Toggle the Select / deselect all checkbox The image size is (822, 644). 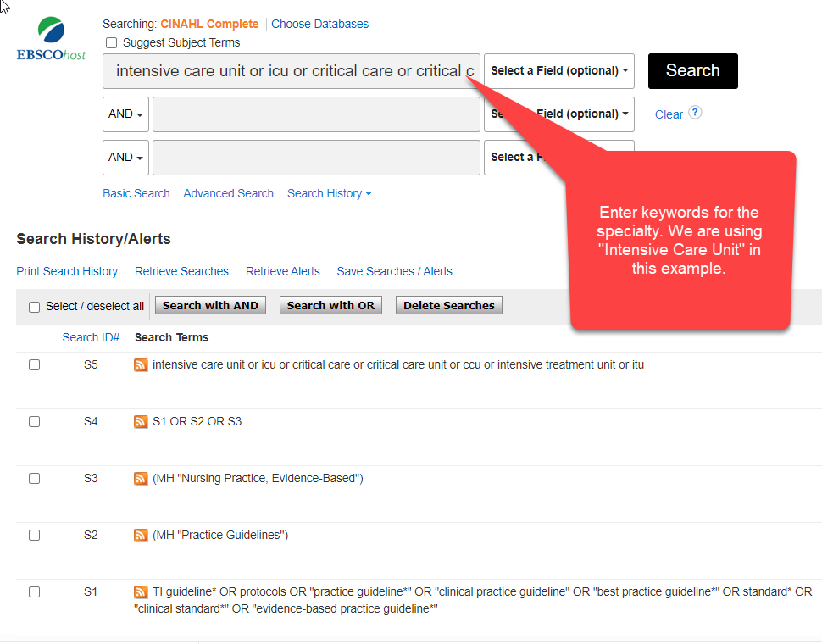(x=34, y=307)
